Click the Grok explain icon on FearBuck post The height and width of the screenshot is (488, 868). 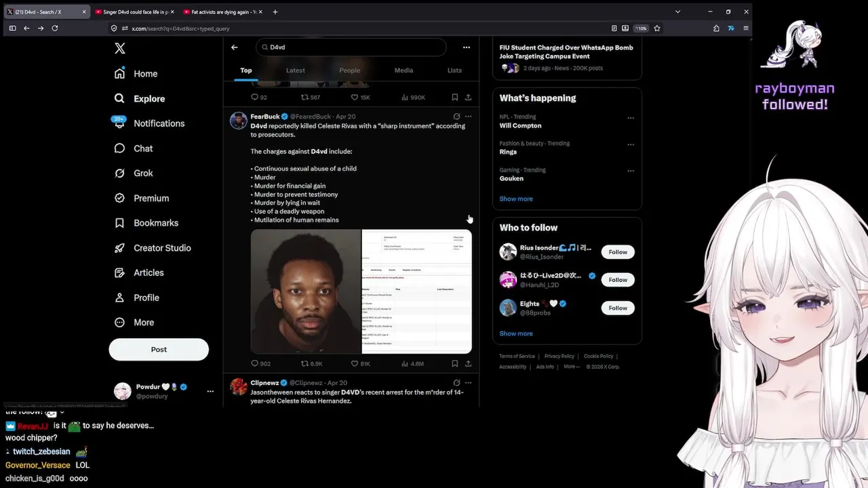456,117
